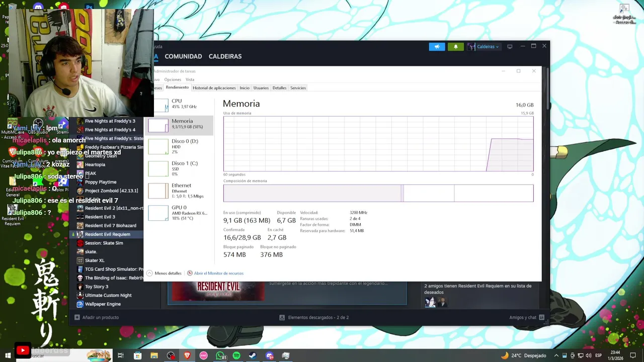Viewport: 644px width, 362px height.
Task: Click Skater XL game icon
Action: pos(80,260)
